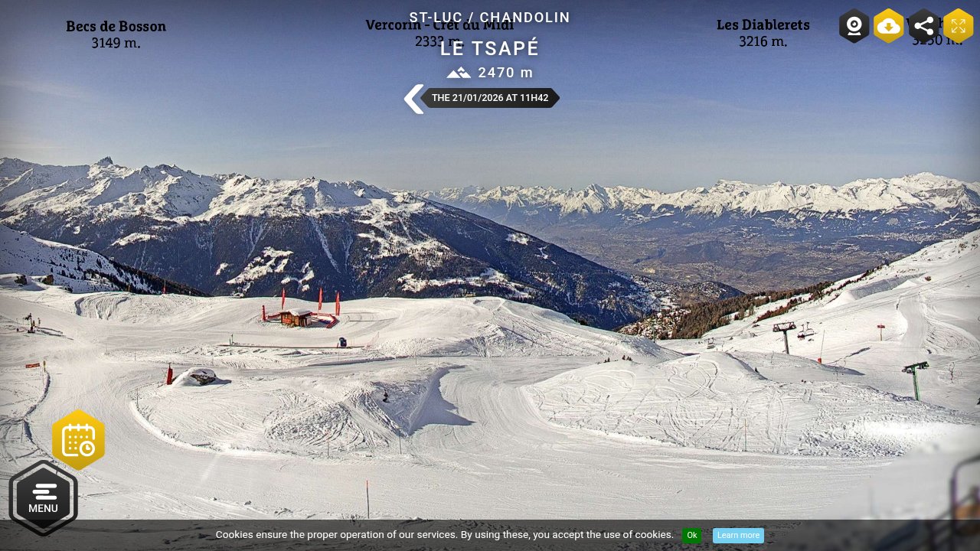Select the Becs de Bosson peak label
The image size is (980, 551).
coord(116,34)
